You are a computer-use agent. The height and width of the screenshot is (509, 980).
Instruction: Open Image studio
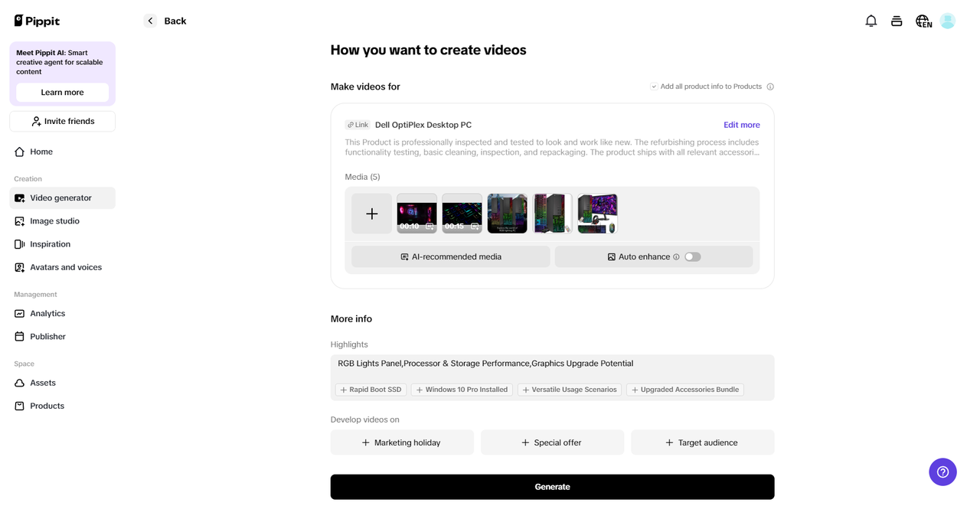[63, 221]
